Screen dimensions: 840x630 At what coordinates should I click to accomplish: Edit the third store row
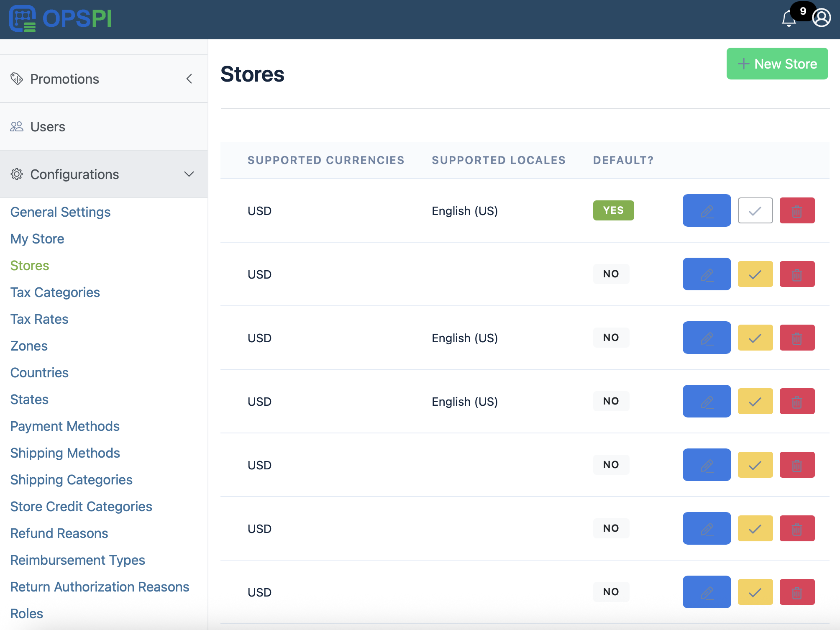[707, 338]
